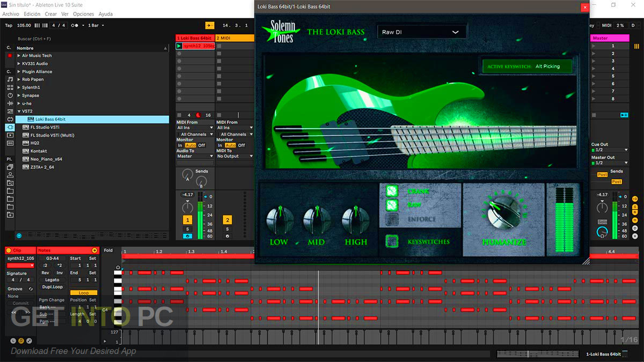Viewport: 644px width, 362px height.
Task: Solo track 1 with S button
Action: (x=187, y=229)
